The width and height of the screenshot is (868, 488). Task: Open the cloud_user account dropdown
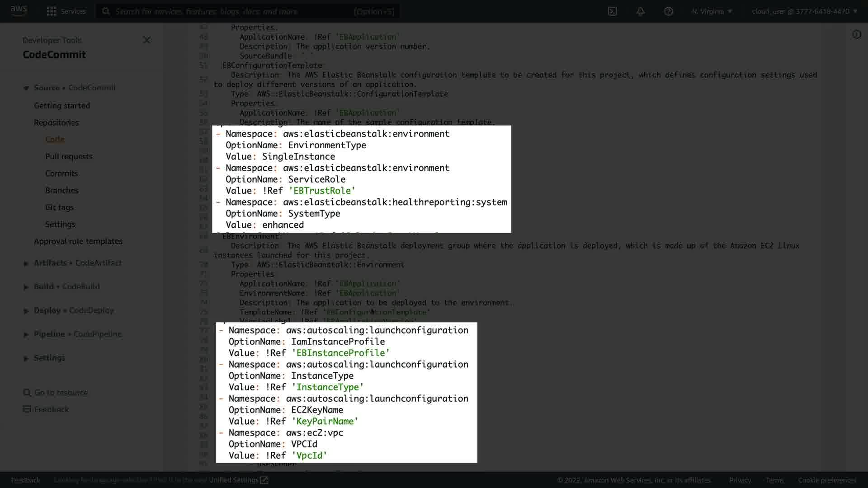tap(804, 11)
